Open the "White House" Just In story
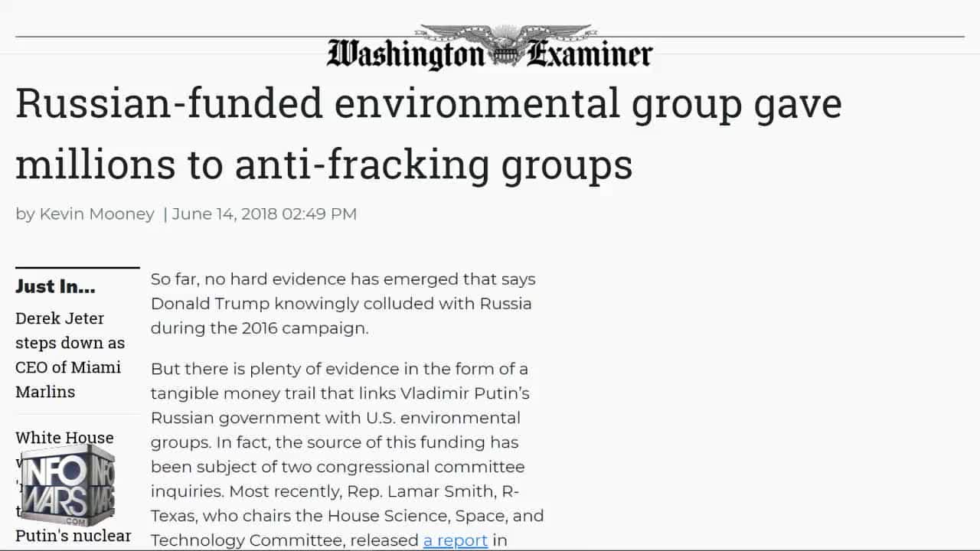 pos(64,438)
